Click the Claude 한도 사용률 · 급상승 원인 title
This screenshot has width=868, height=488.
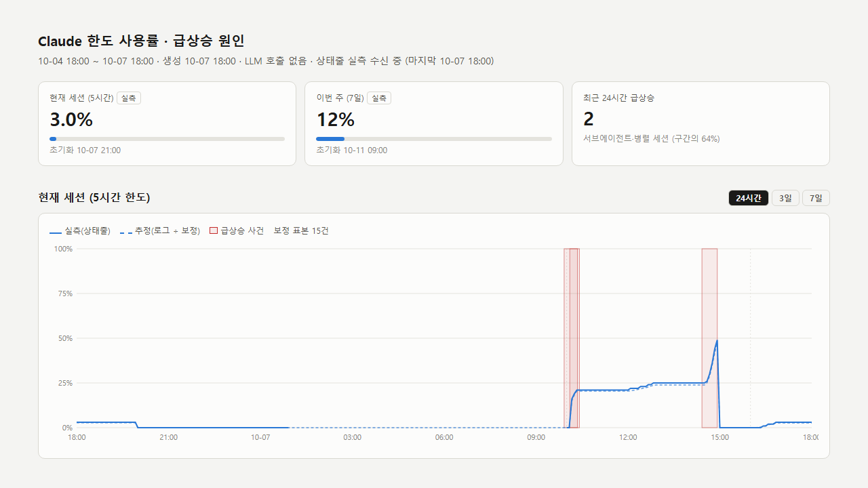141,41
